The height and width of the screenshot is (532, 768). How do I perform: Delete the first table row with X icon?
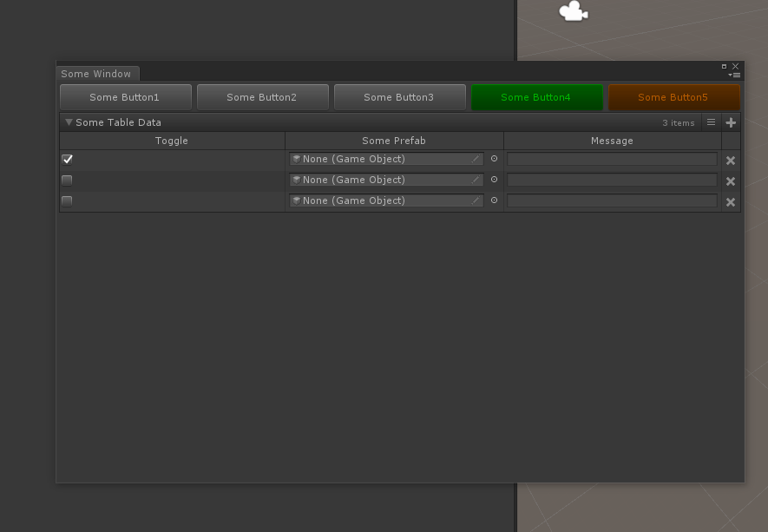pos(731,160)
